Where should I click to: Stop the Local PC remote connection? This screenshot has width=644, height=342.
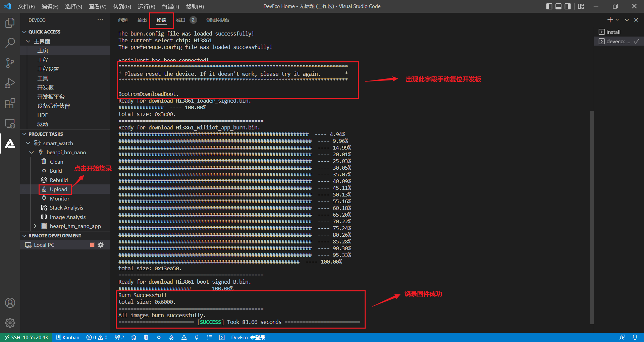[x=92, y=245]
